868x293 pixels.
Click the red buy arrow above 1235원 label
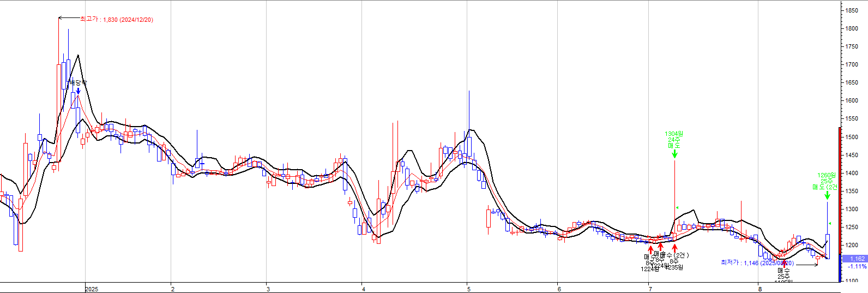click(674, 247)
